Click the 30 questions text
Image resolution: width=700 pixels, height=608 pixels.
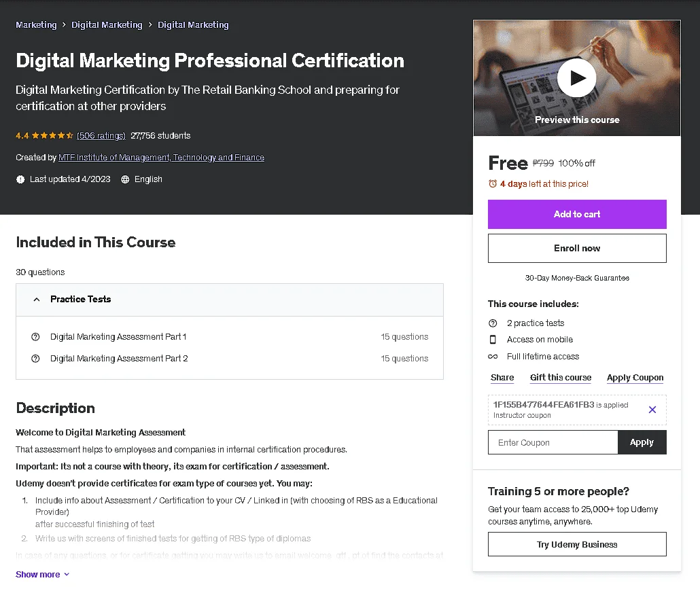tap(40, 272)
